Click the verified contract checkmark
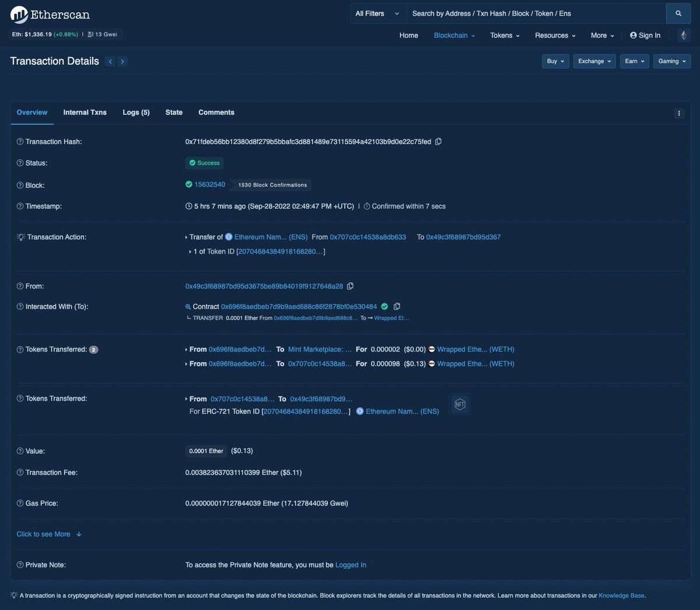 pos(384,306)
